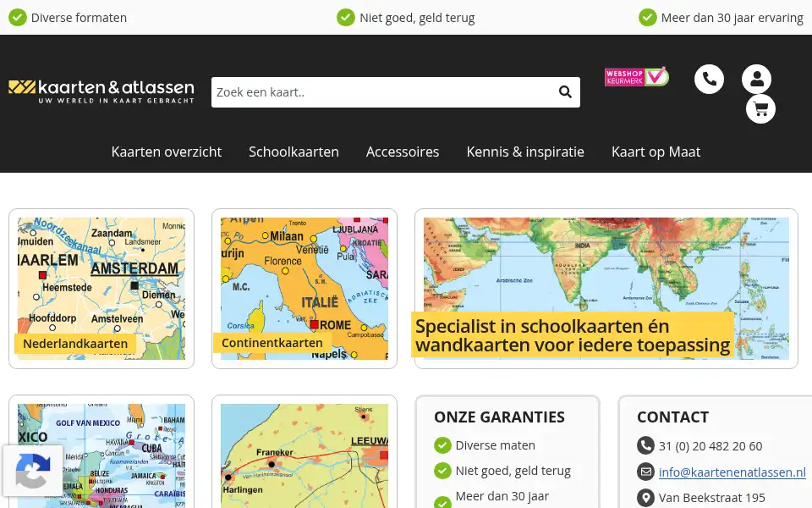Click the info@kaartenenatlassen.nl email link
This screenshot has height=508, width=812.
[x=732, y=472]
